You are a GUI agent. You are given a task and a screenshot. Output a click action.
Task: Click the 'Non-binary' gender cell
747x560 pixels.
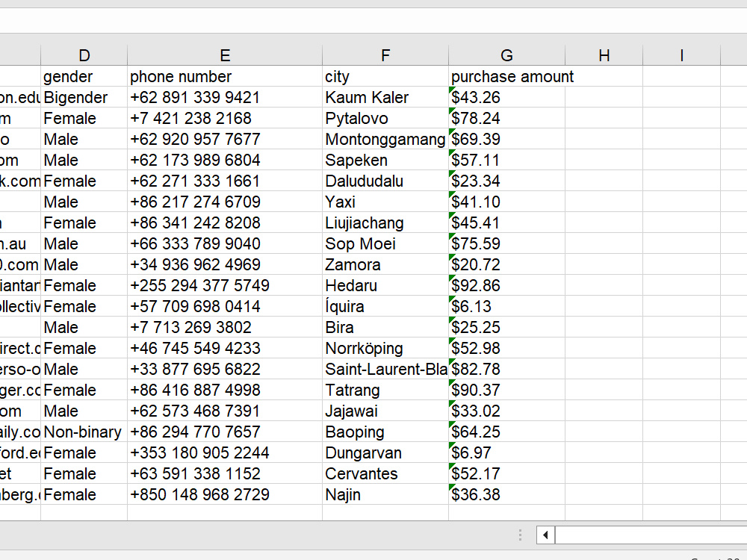(x=84, y=432)
